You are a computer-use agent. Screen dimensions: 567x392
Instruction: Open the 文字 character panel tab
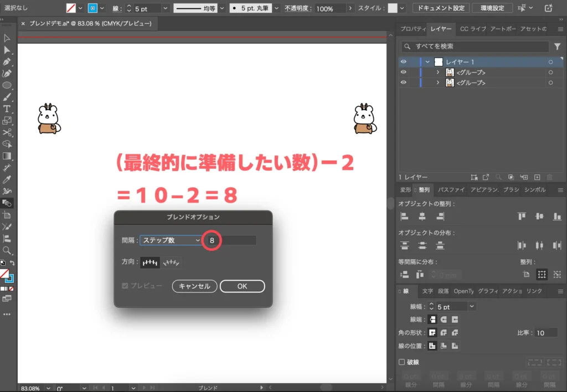(x=427, y=291)
